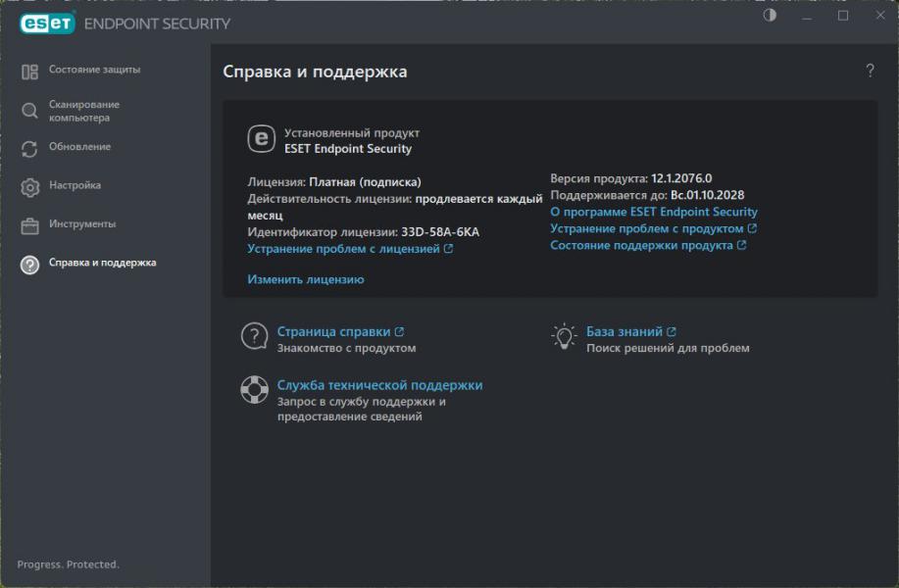
Task: Click the question mark help page icon
Action: coord(255,336)
